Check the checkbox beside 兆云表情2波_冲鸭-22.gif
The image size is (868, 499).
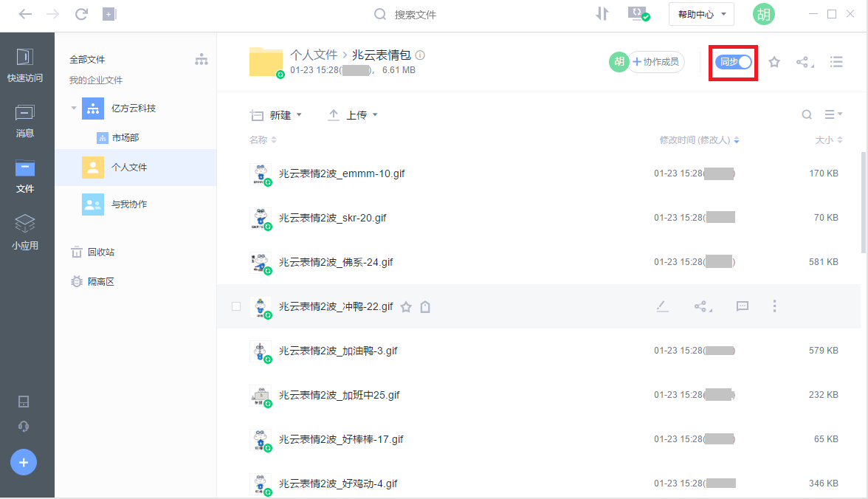click(x=235, y=306)
